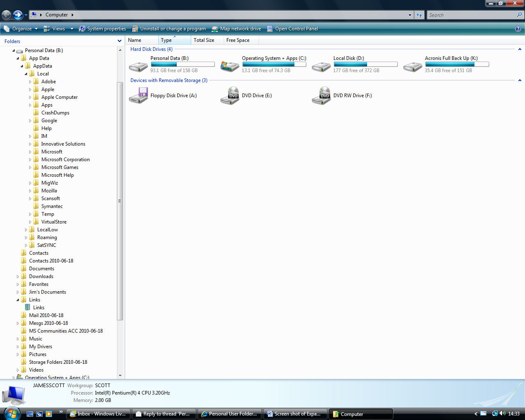This screenshot has height=420, width=525.
Task: Click the Computer breadcrumb in address bar
Action: point(57,15)
